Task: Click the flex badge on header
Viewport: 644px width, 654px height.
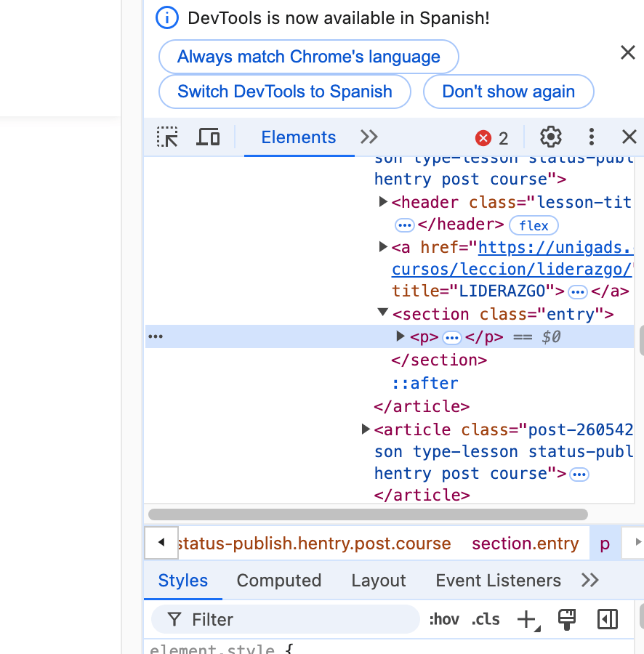Action: point(534,226)
